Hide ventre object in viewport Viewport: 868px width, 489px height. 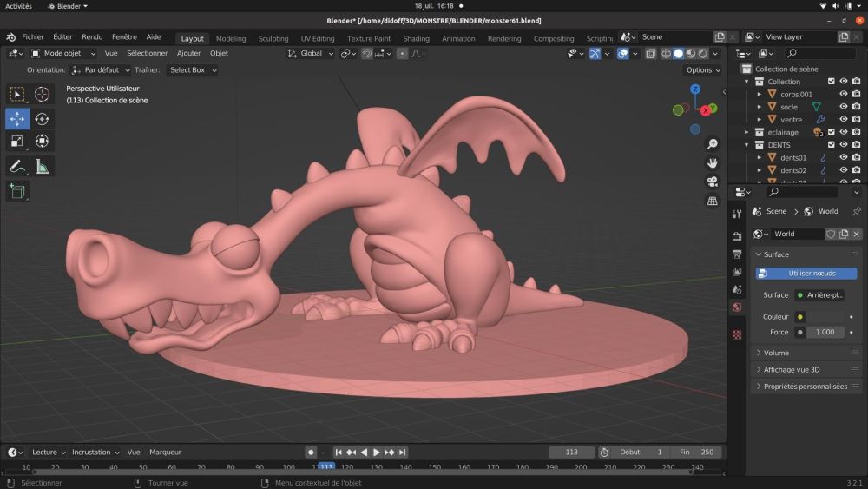843,119
